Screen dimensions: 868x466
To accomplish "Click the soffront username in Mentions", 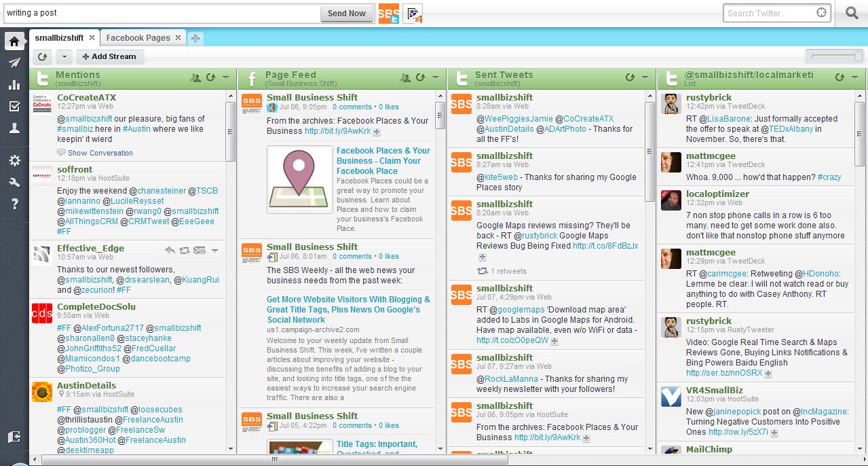I will [75, 169].
